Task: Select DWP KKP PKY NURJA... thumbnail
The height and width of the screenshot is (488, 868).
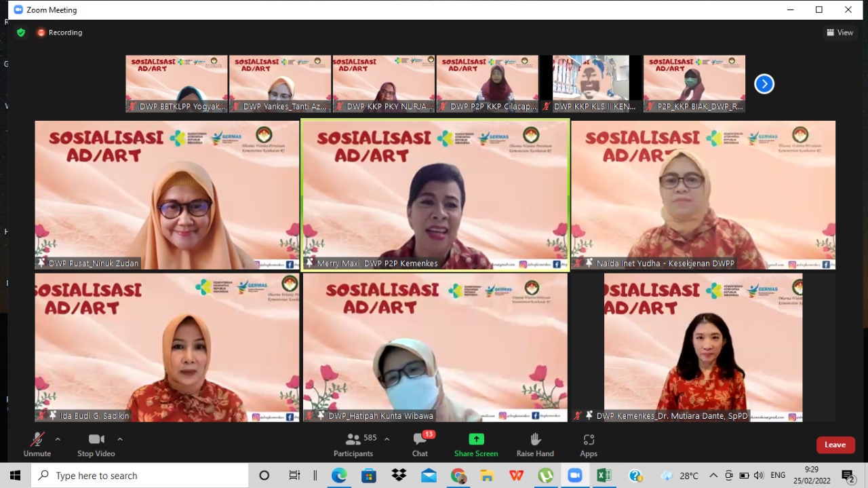Action: 384,84
